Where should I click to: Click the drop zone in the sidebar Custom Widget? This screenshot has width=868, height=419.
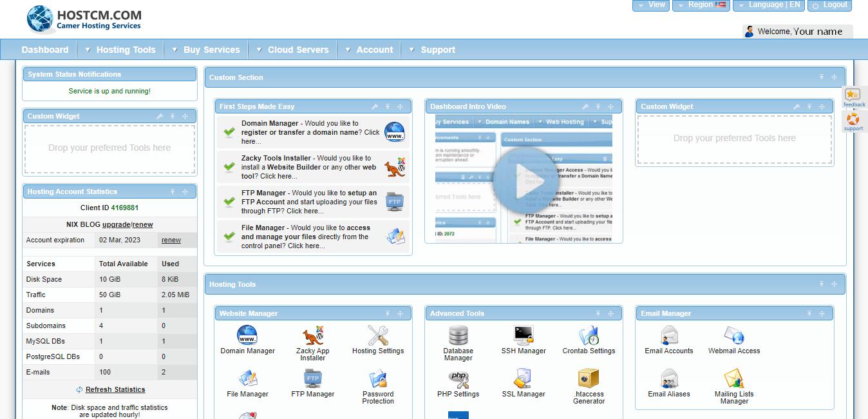109,148
